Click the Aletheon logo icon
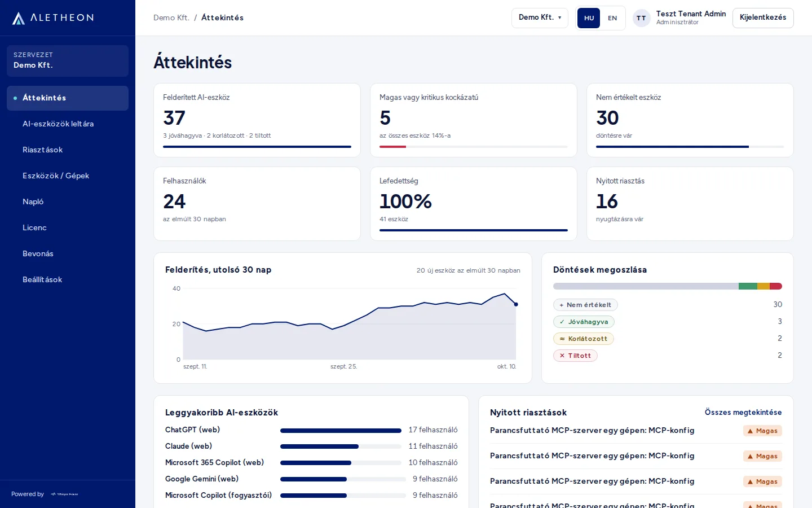The image size is (812, 508). (19, 18)
